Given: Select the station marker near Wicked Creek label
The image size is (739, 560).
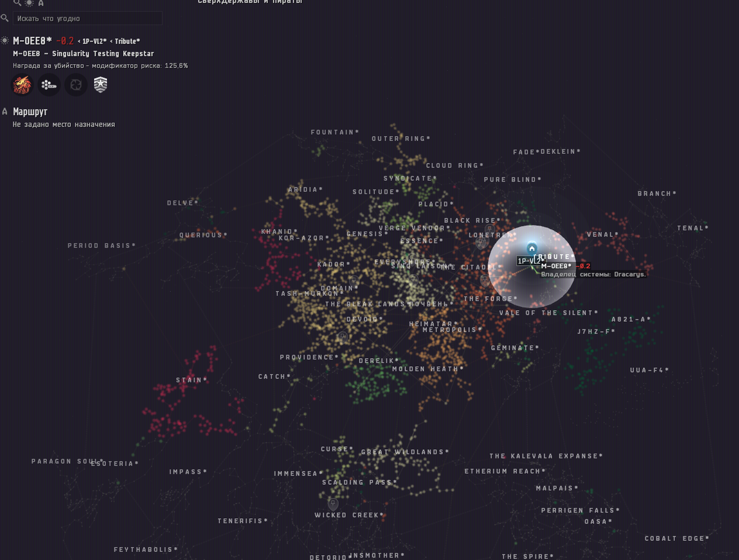Looking at the screenshot, I should [x=333, y=503].
